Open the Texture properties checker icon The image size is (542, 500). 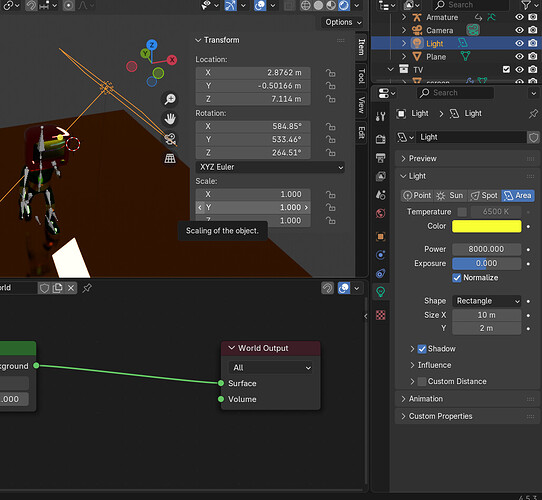[x=380, y=315]
